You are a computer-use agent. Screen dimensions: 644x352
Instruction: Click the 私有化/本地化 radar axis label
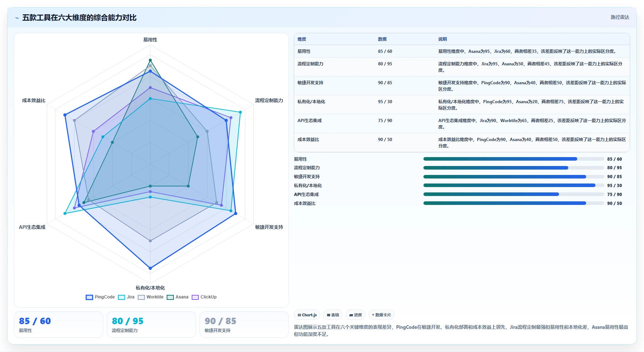click(x=150, y=288)
